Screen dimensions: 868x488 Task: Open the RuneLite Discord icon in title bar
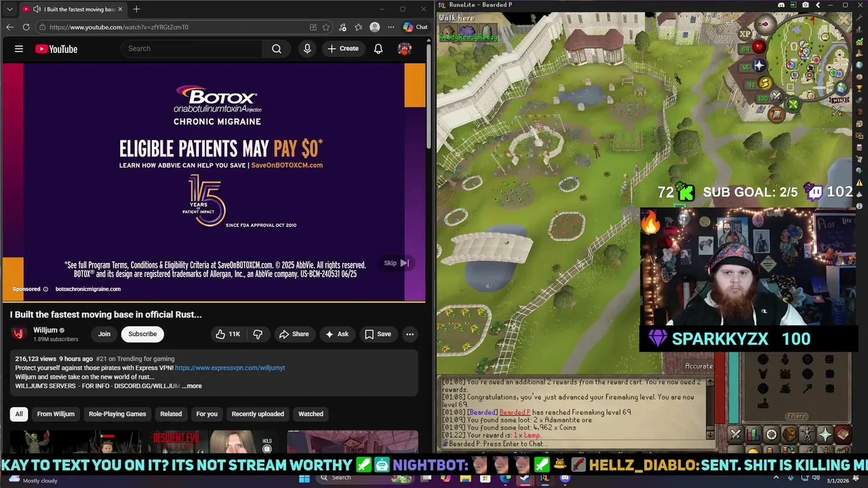781,5
